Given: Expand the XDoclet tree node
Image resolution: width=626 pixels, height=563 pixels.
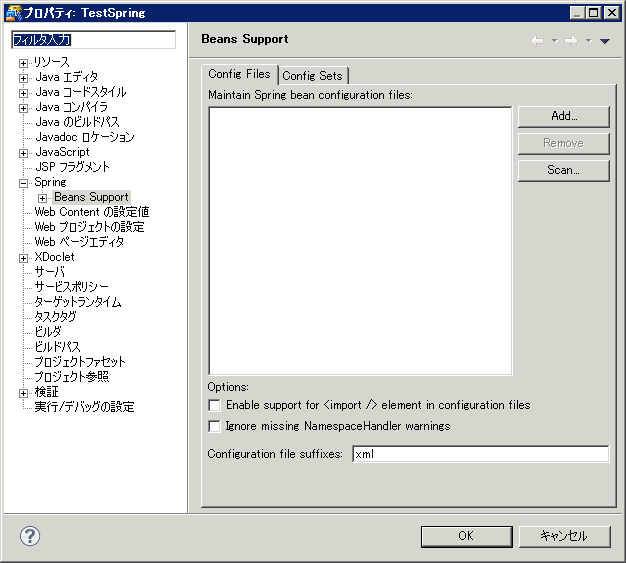Looking at the screenshot, I should tap(24, 258).
